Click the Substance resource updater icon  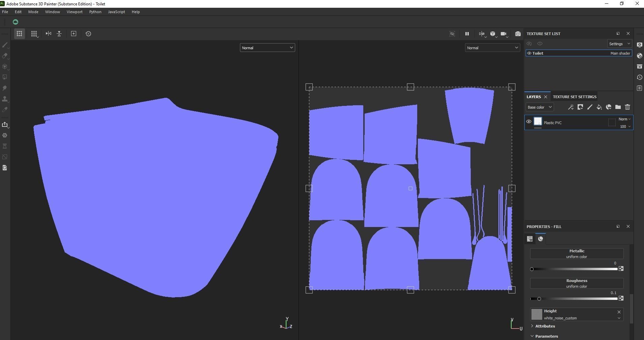click(x=5, y=135)
